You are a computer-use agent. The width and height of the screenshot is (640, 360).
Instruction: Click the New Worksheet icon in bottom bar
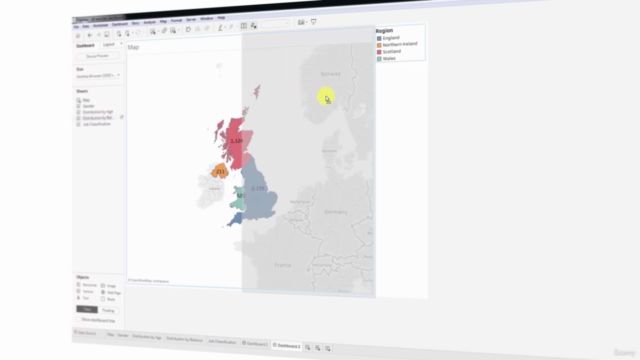coord(307,347)
